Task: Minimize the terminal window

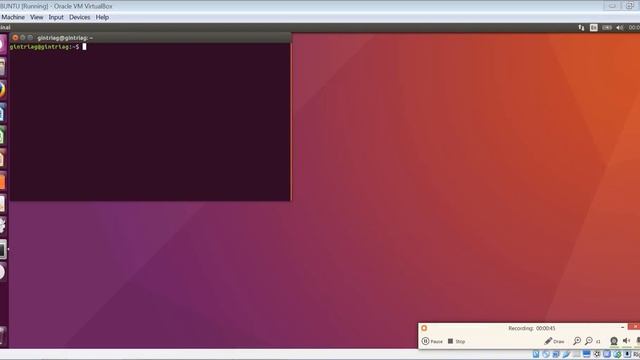Action: tap(22, 38)
